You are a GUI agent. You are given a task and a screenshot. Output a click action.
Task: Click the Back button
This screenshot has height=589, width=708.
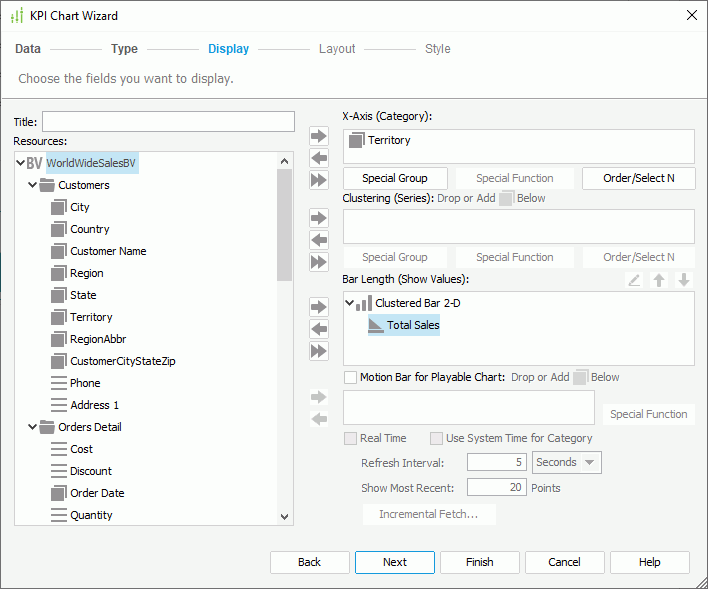tap(310, 562)
